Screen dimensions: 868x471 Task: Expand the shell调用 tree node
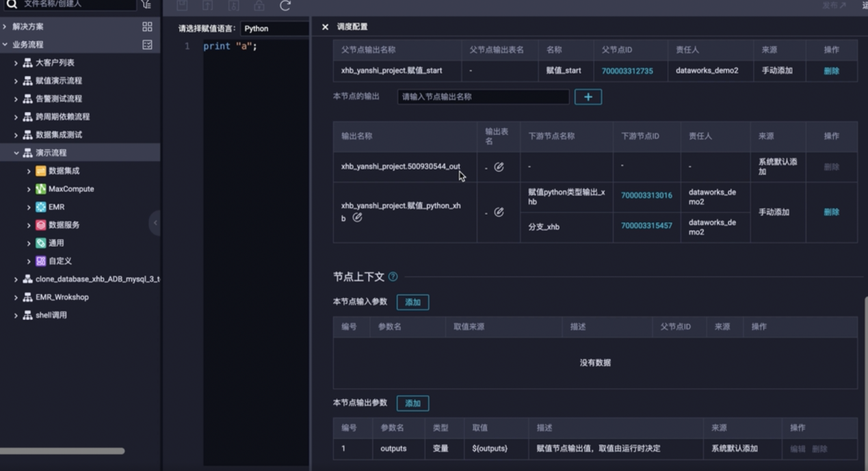(x=16, y=314)
